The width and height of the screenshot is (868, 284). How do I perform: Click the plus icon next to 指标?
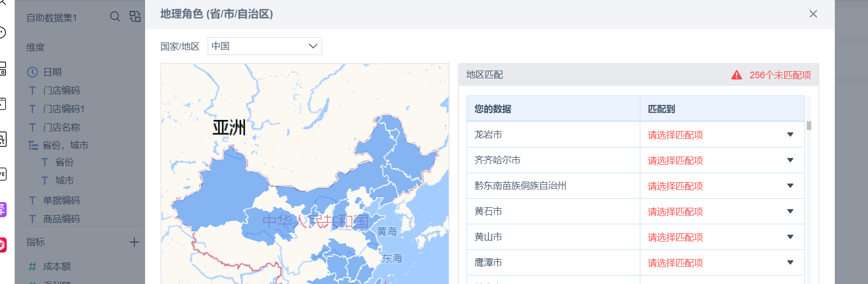134,242
